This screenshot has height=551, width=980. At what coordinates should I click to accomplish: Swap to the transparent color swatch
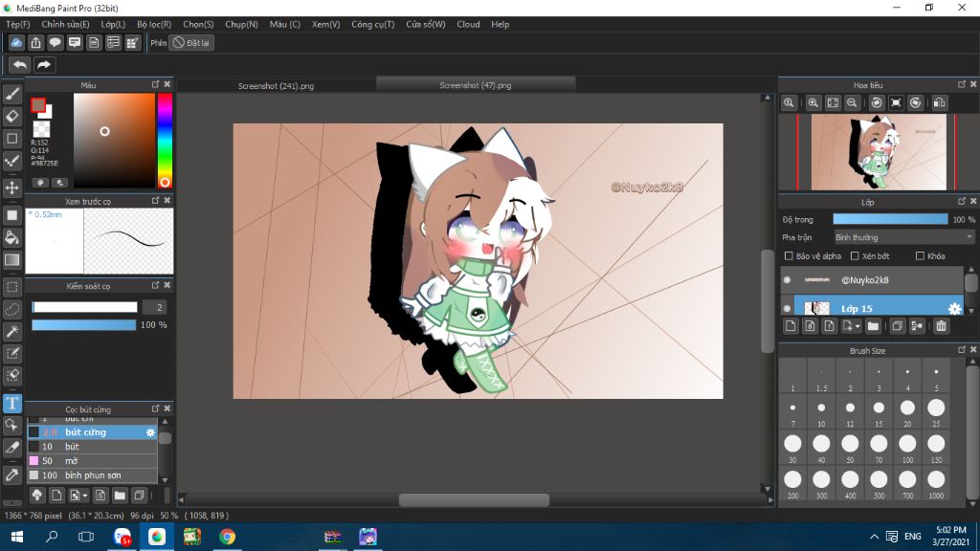(x=41, y=129)
